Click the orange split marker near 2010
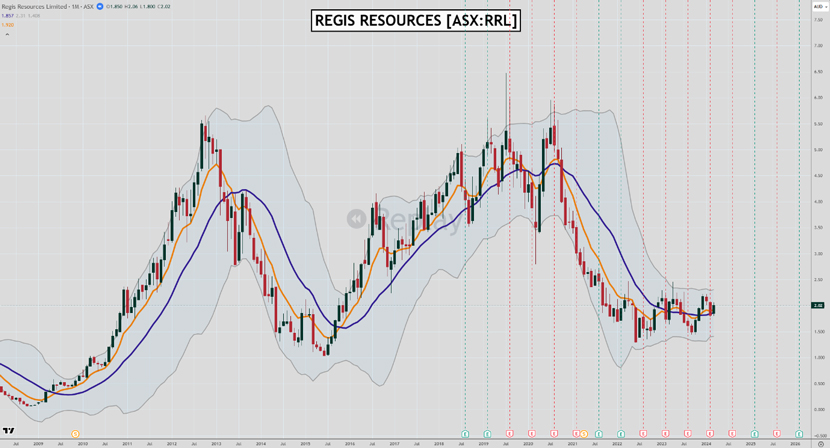 click(75, 434)
